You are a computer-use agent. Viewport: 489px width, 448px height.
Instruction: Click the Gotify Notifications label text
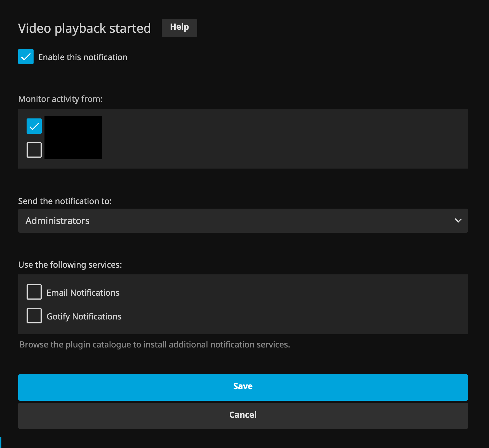84,316
